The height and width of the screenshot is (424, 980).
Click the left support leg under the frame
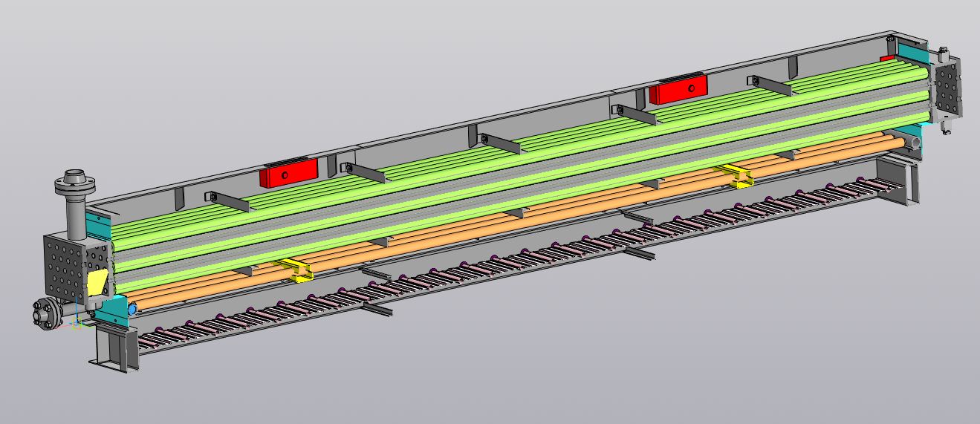pyautogui.click(x=113, y=348)
